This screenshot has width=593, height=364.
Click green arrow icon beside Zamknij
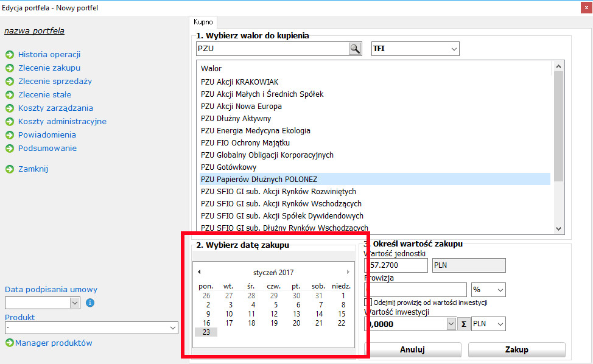9,169
